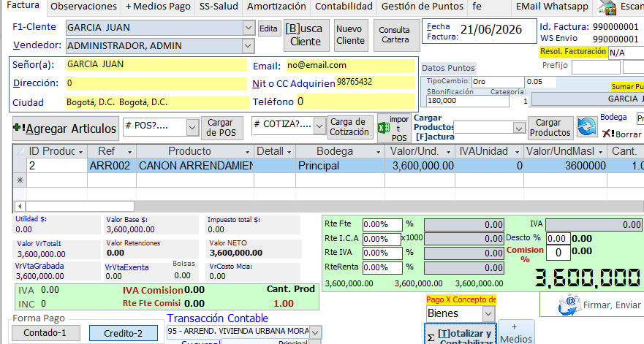Click the Señor(a) name field
The image size is (644, 344).
click(156, 64)
